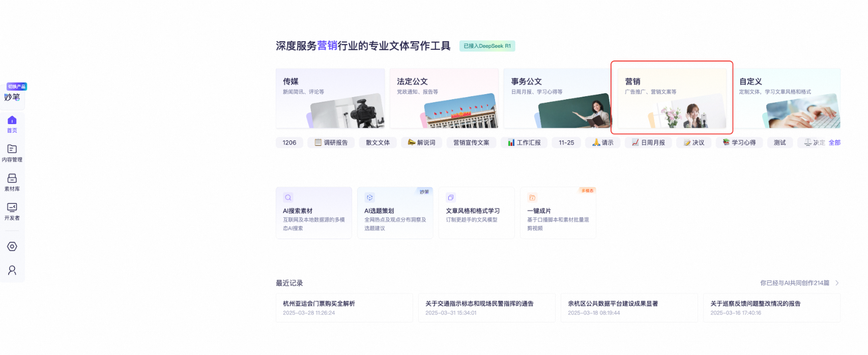Select the 法定公文 category card
The height and width of the screenshot is (355, 868).
(x=444, y=98)
